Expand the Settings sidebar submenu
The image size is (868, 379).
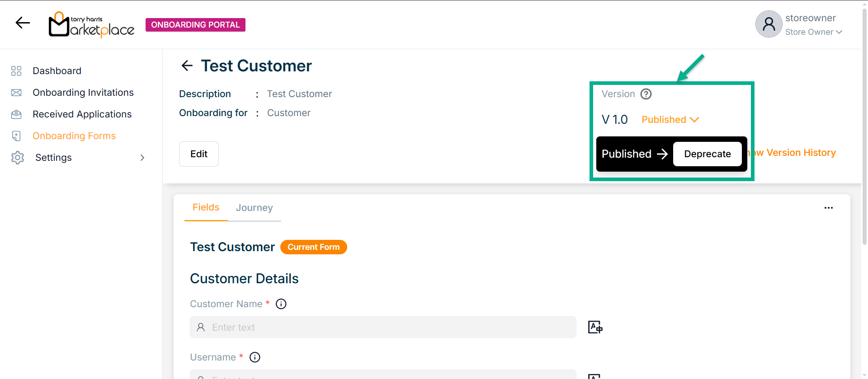click(142, 158)
